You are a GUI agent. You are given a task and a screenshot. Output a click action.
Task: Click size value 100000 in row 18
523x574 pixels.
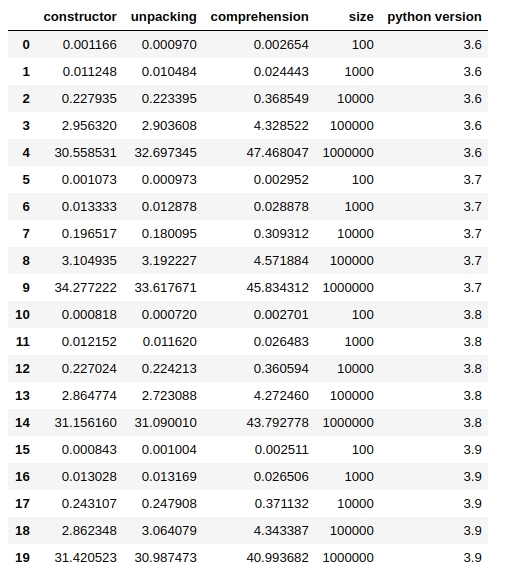tap(352, 531)
